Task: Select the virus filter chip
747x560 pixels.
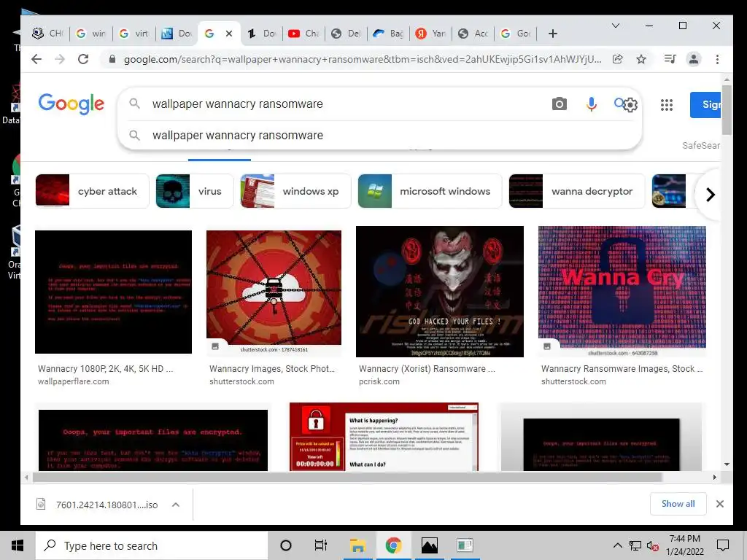Action: [194, 191]
